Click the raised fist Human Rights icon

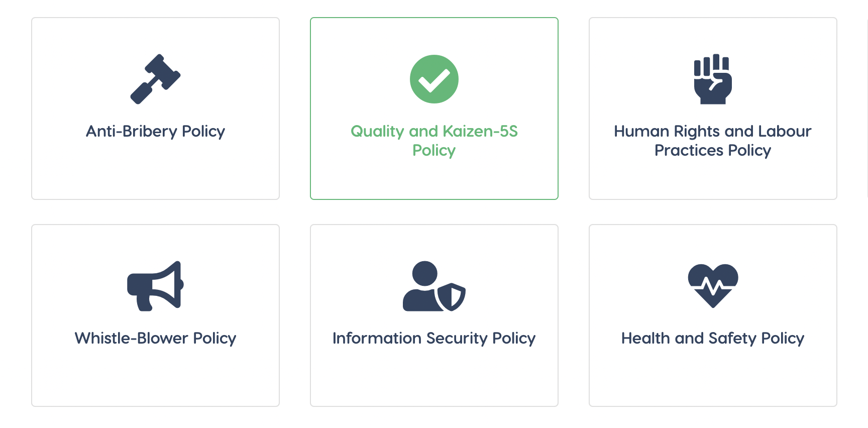pos(713,79)
